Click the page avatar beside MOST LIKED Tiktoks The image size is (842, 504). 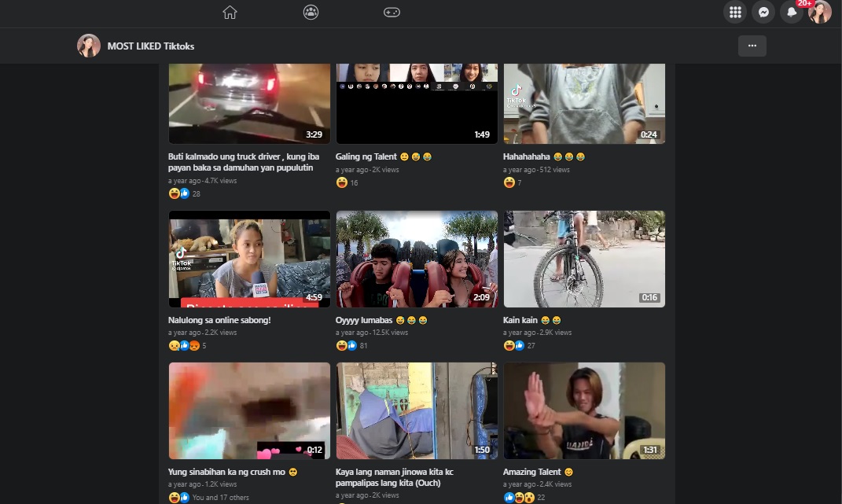pyautogui.click(x=89, y=46)
